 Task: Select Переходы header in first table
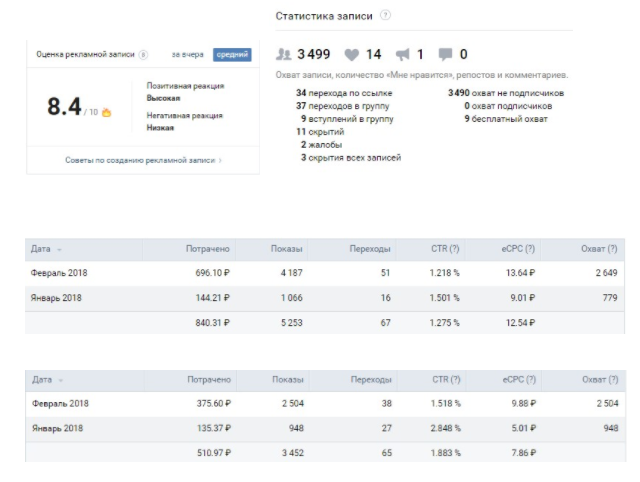click(x=370, y=249)
